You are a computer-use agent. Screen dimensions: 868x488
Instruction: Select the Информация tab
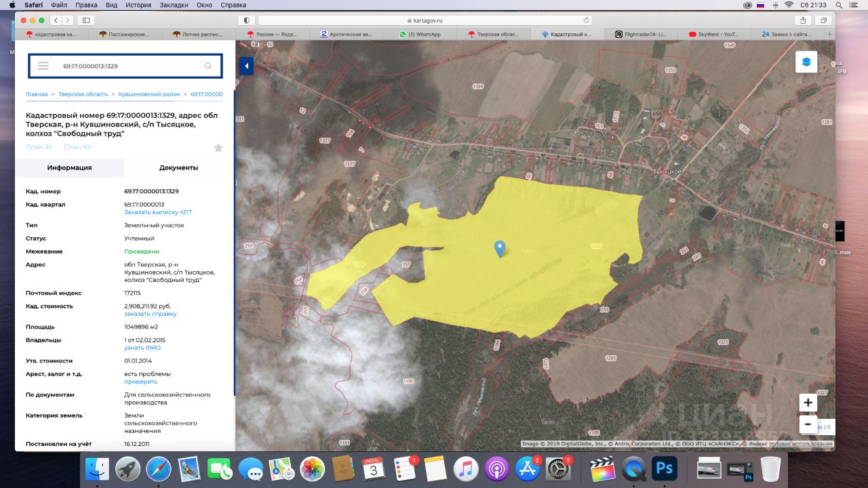69,167
